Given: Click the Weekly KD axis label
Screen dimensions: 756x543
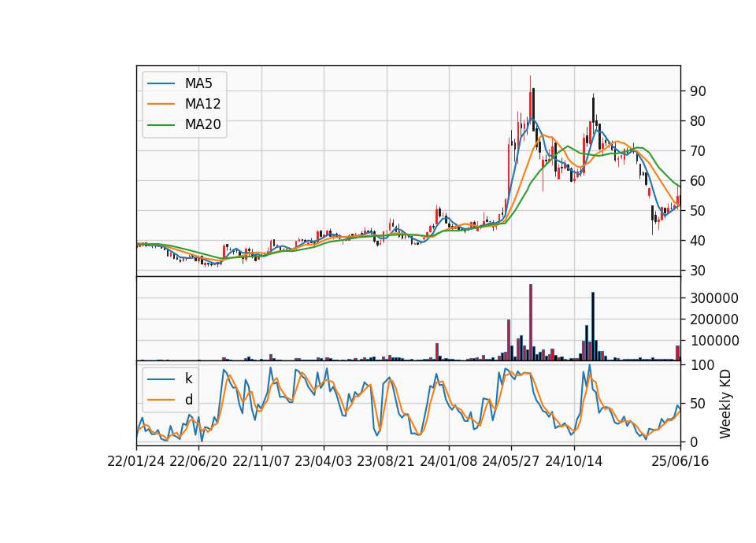Looking at the screenshot, I should (724, 404).
